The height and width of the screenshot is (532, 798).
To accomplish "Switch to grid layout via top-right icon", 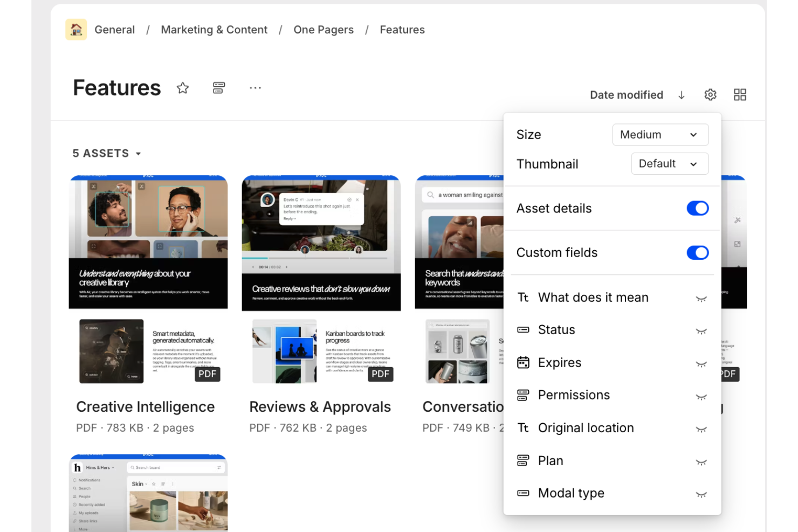I will coord(739,94).
